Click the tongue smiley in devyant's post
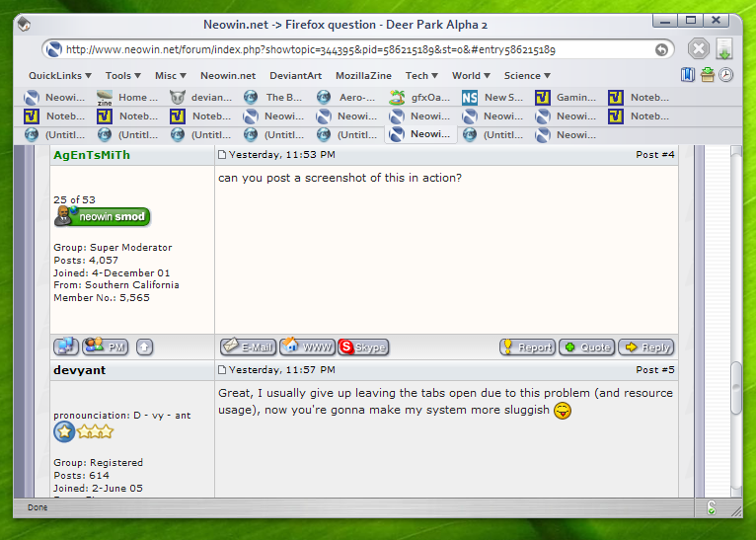 coord(563,411)
